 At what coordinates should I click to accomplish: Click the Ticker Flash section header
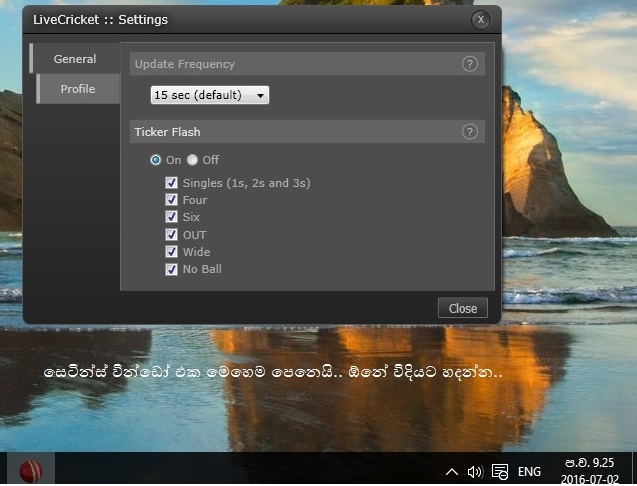coord(307,132)
